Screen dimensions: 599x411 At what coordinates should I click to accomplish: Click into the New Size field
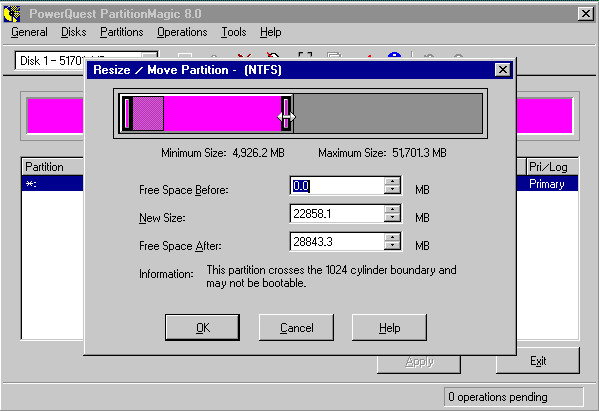[x=337, y=214]
